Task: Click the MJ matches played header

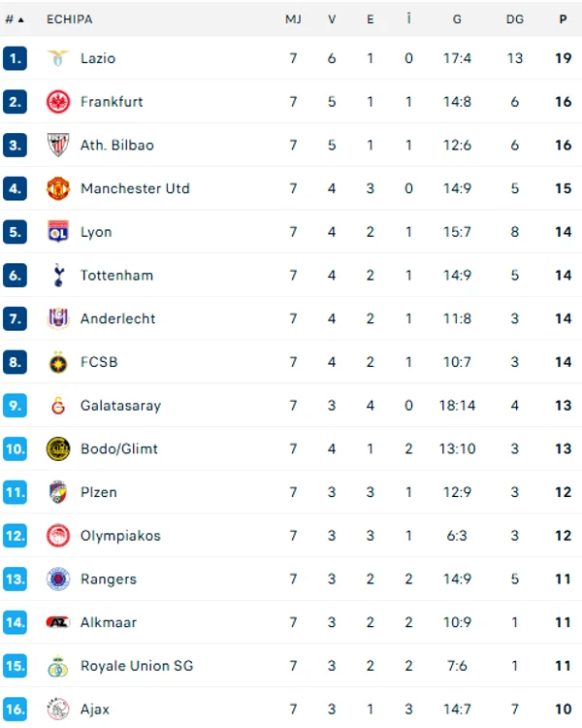Action: point(293,19)
